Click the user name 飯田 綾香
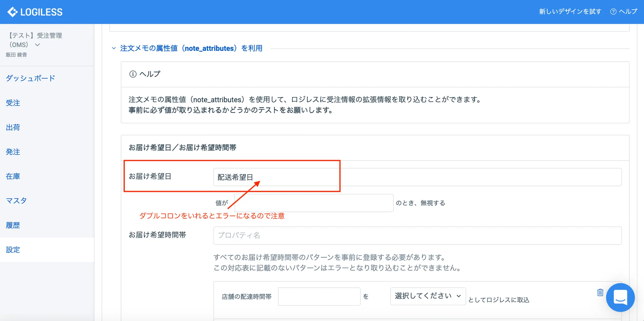The width and height of the screenshot is (644, 321). [x=16, y=55]
